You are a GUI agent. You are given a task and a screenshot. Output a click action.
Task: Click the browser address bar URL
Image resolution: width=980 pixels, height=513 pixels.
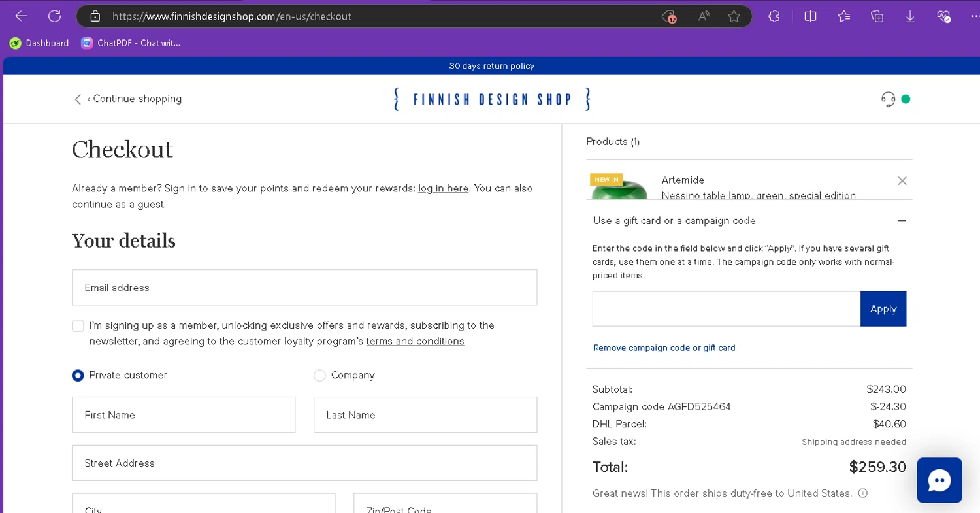coord(232,16)
